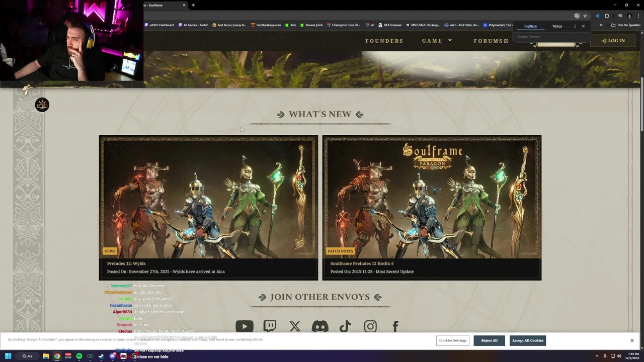The image size is (644, 362).
Task: Open the Preludes 12: Wylds news thumbnail
Action: tap(208, 197)
